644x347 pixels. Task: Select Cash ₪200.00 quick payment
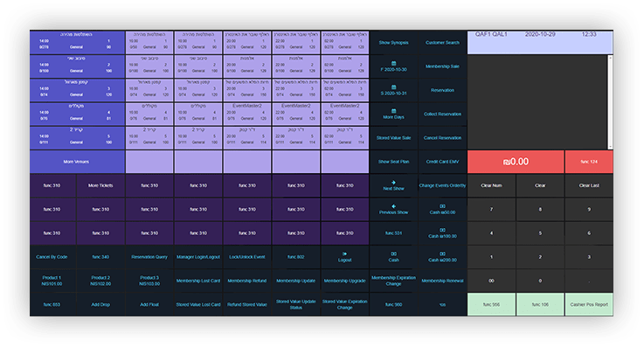point(442,257)
